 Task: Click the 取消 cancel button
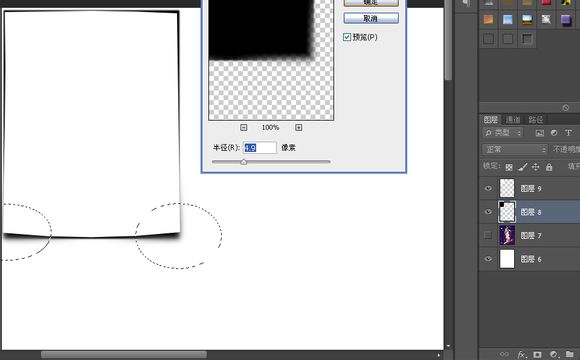371,18
